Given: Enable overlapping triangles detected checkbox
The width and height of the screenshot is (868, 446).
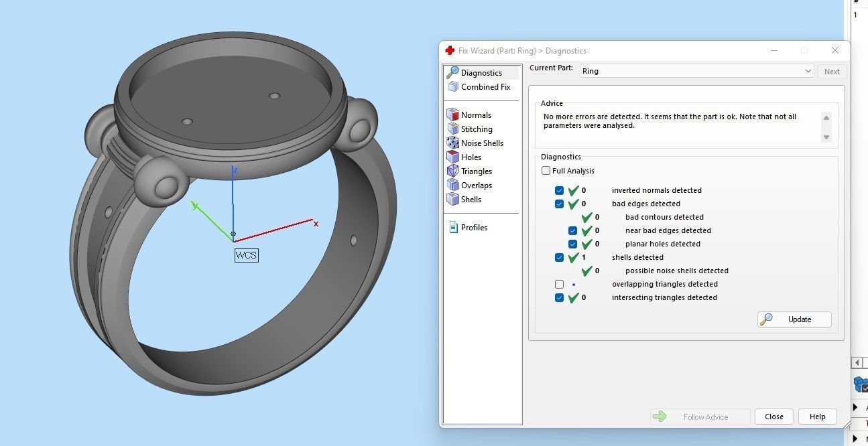Looking at the screenshot, I should pyautogui.click(x=560, y=284).
